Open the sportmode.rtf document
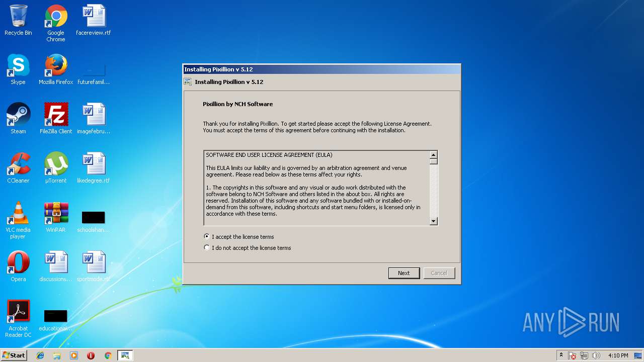This screenshot has width=644, height=362. tap(94, 266)
